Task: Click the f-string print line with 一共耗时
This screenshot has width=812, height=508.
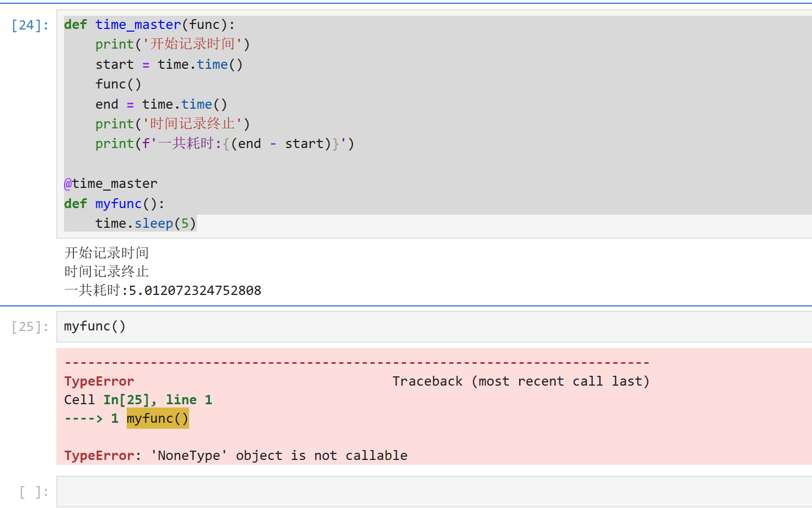Action: (225, 144)
